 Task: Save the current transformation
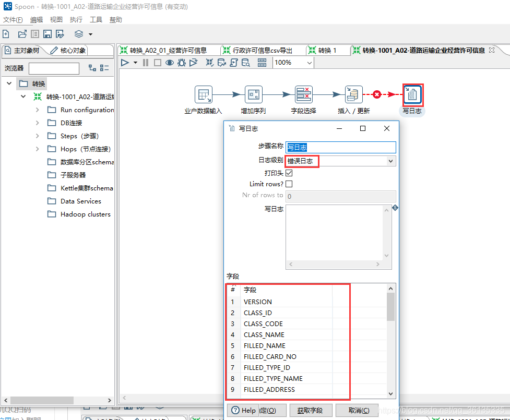(x=48, y=34)
